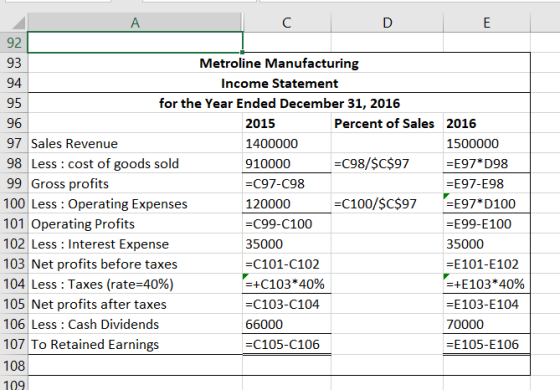560x390 pixels.
Task: Select column A header
Action: [x=135, y=23]
